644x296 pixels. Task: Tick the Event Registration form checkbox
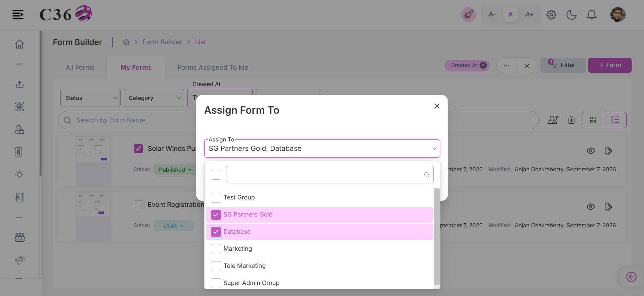coord(138,204)
